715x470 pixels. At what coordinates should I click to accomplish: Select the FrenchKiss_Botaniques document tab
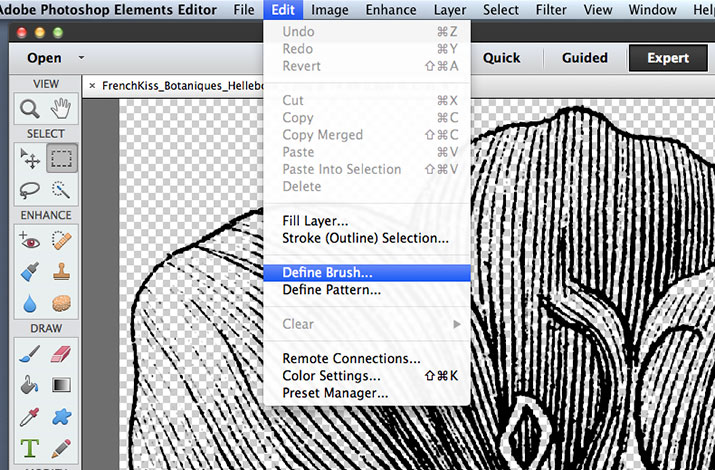pos(182,86)
